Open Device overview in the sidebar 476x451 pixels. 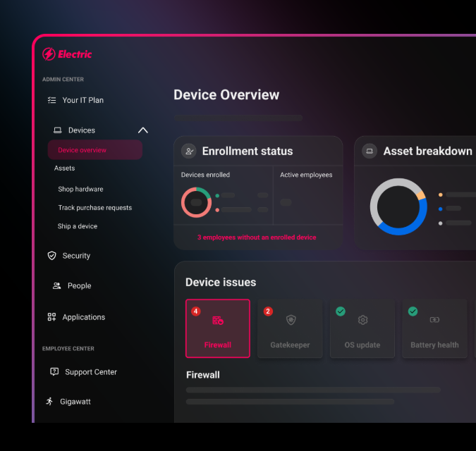tap(82, 150)
